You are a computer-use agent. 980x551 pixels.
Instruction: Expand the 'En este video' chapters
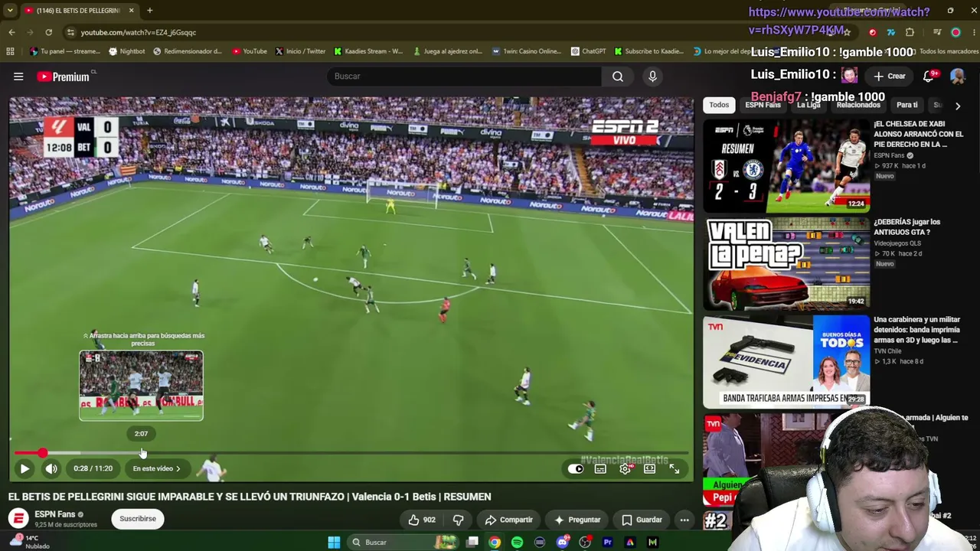157,468
